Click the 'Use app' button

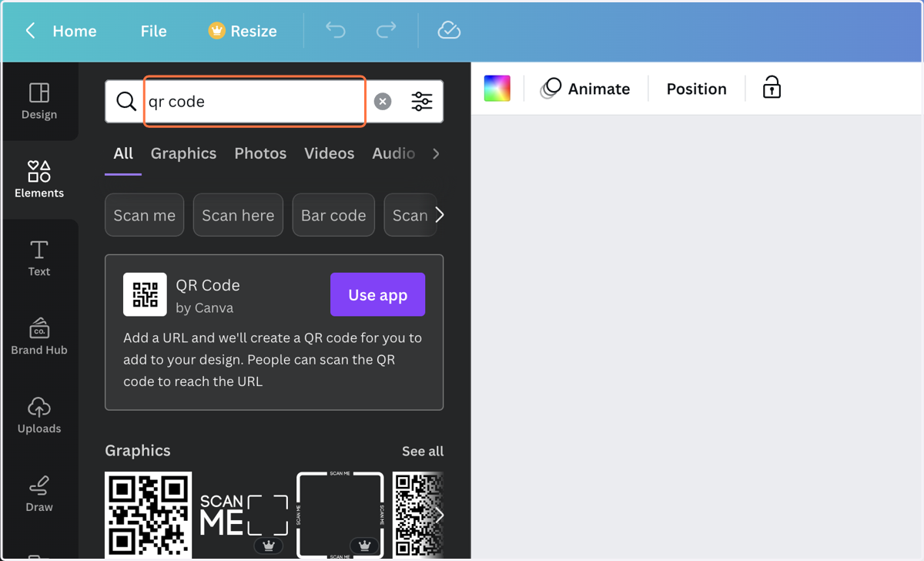(377, 294)
